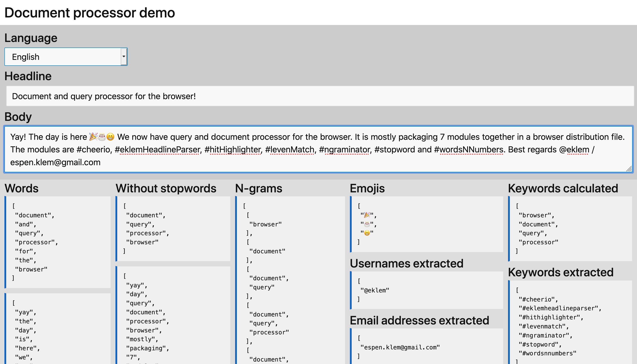Click the Words section heading
This screenshot has height=364, width=637.
[21, 188]
